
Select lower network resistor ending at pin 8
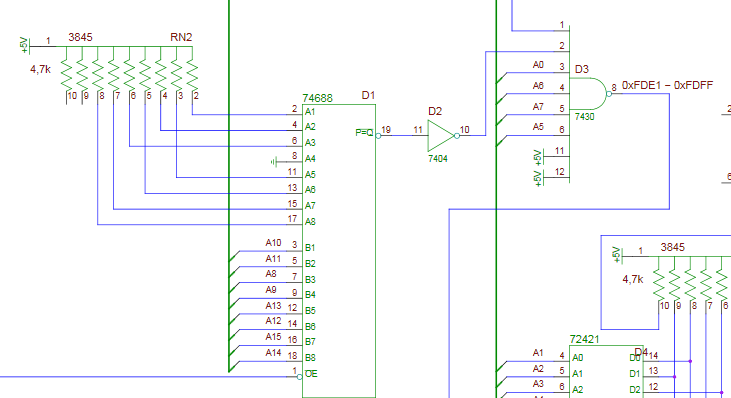[690, 284]
